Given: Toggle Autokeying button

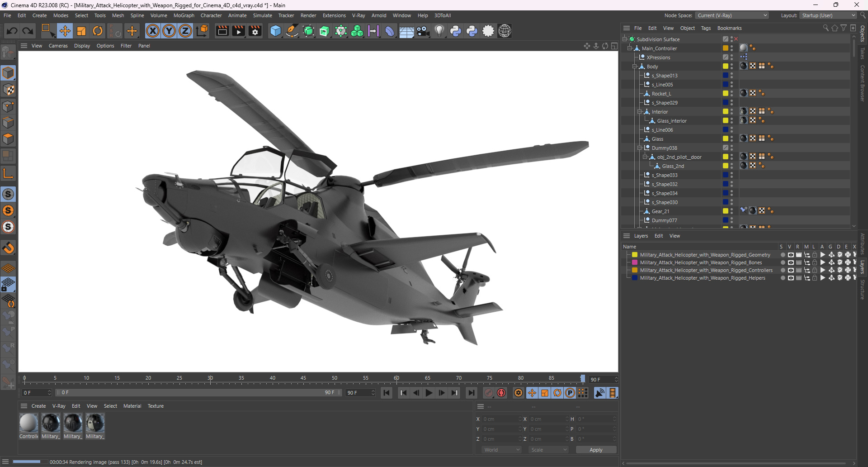Looking at the screenshot, I should (501, 393).
